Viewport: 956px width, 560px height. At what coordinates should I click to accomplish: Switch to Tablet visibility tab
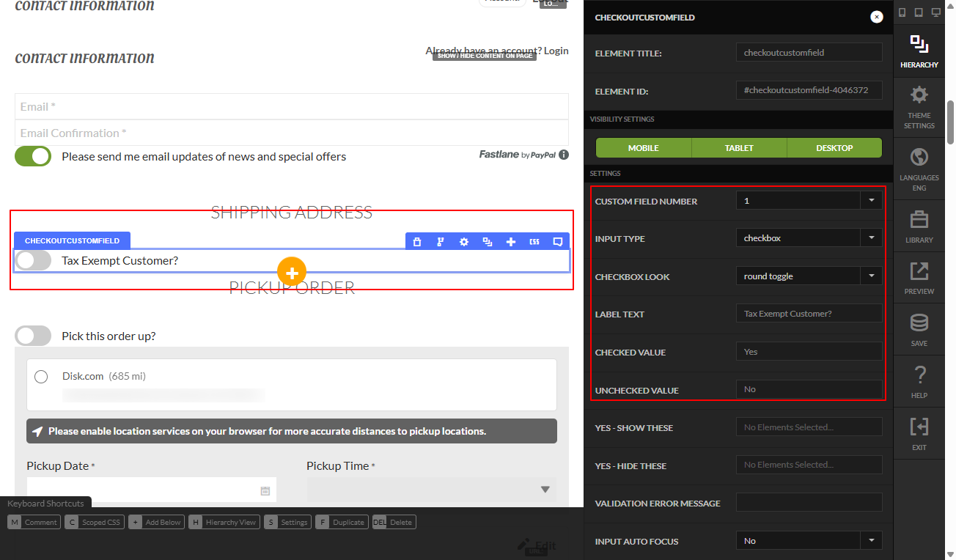[739, 147]
